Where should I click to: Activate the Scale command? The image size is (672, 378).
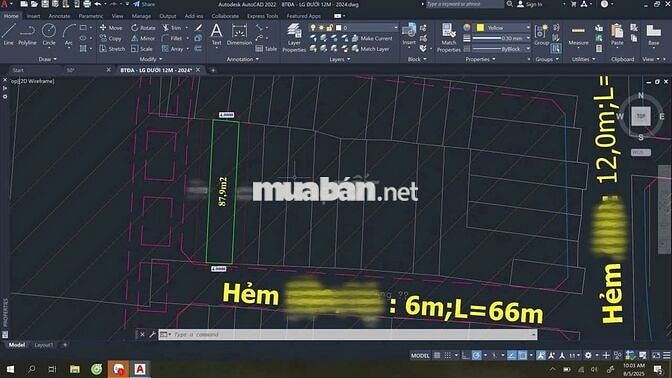141,49
